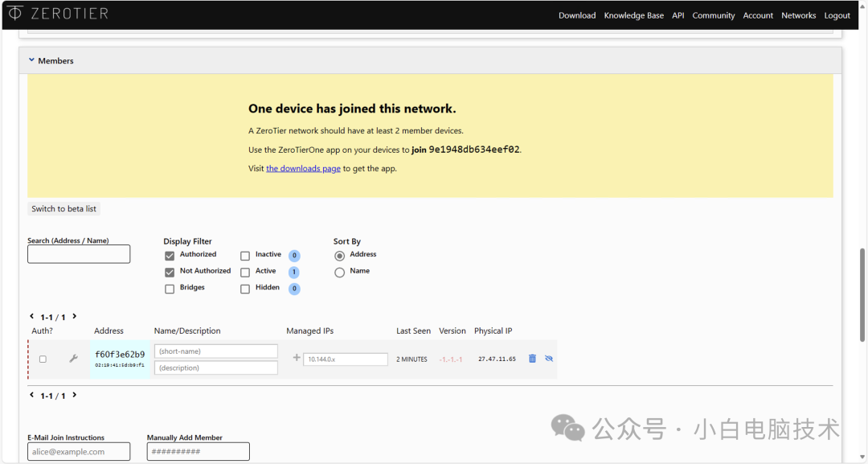Go to next page below members table
This screenshot has height=464, width=868.
(x=74, y=395)
